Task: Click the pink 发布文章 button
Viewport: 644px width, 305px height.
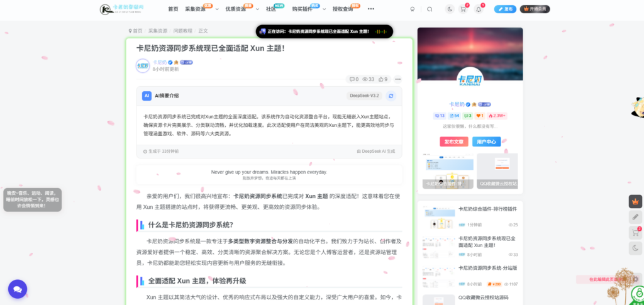Action: click(x=454, y=141)
